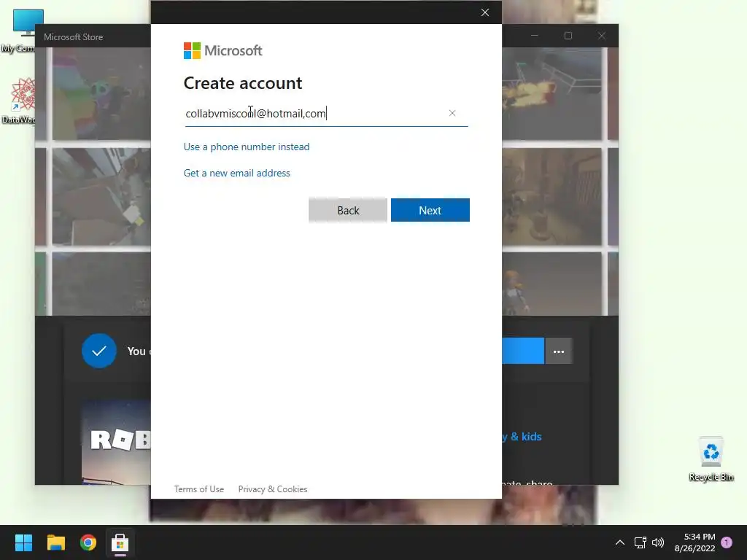Select the Microsoft Store taskbar icon
Viewport: 747px width, 560px height.
tap(120, 542)
